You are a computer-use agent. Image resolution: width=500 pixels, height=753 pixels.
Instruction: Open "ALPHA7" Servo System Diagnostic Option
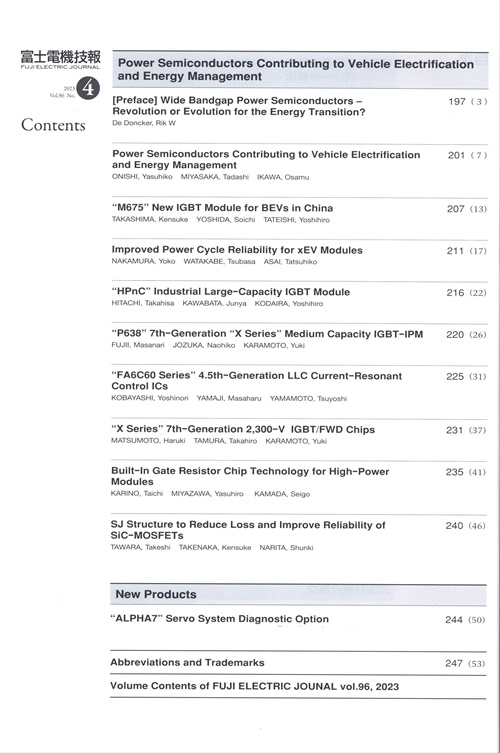pyautogui.click(x=220, y=619)
